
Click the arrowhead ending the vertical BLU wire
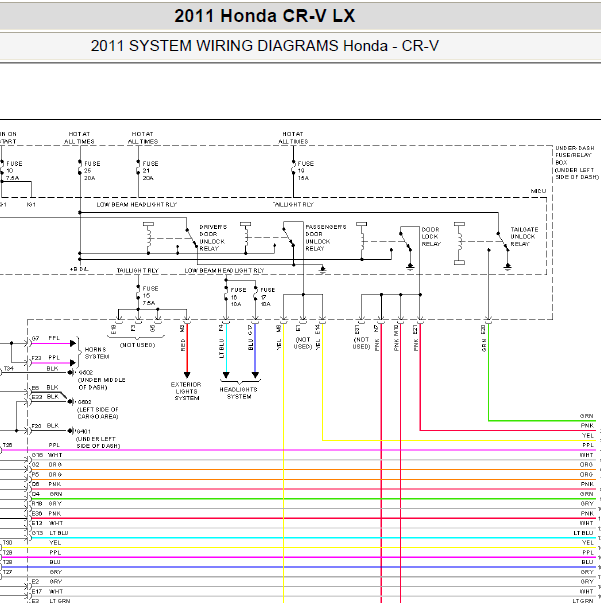255,375
